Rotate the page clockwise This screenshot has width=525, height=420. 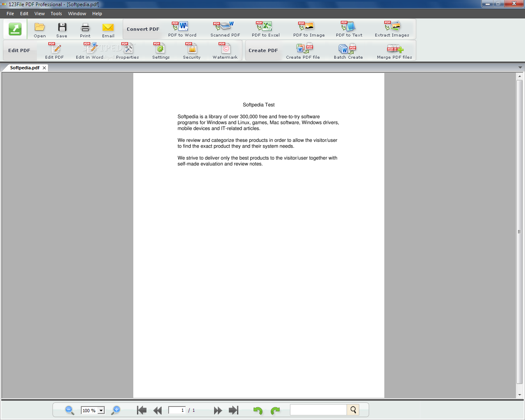tap(275, 410)
